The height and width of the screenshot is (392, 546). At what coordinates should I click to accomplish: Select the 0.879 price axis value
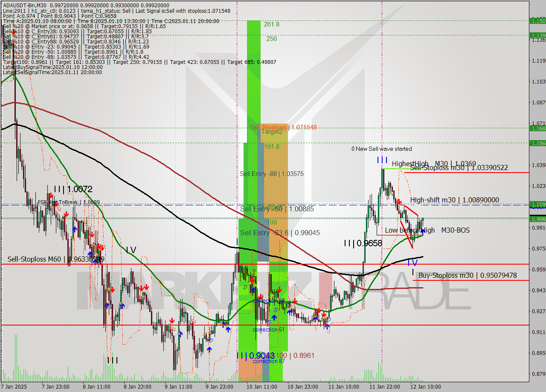(538, 374)
